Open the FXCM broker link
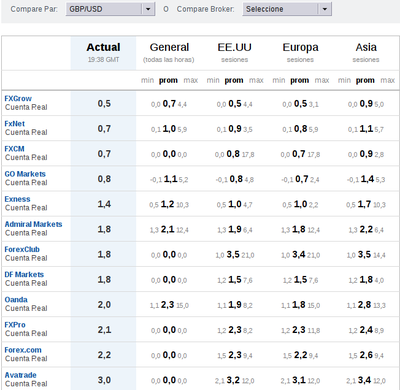 click(14, 149)
